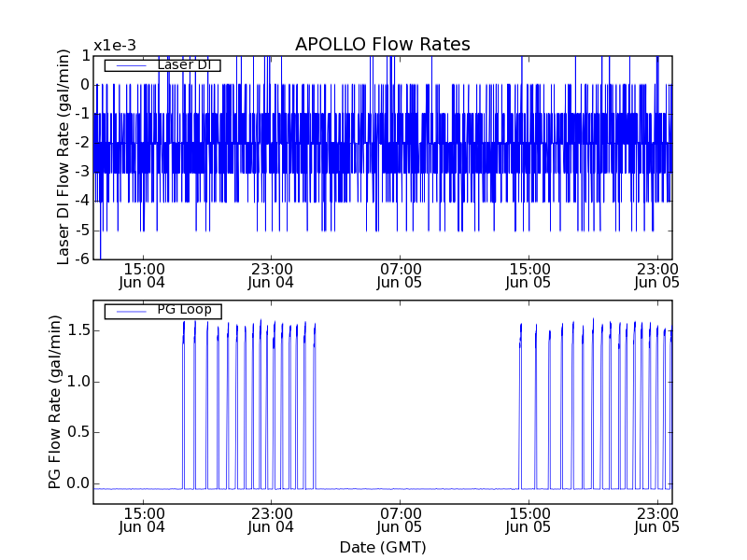
Task: Click the "-4" tick on Laser DI axis
Action: (80, 201)
